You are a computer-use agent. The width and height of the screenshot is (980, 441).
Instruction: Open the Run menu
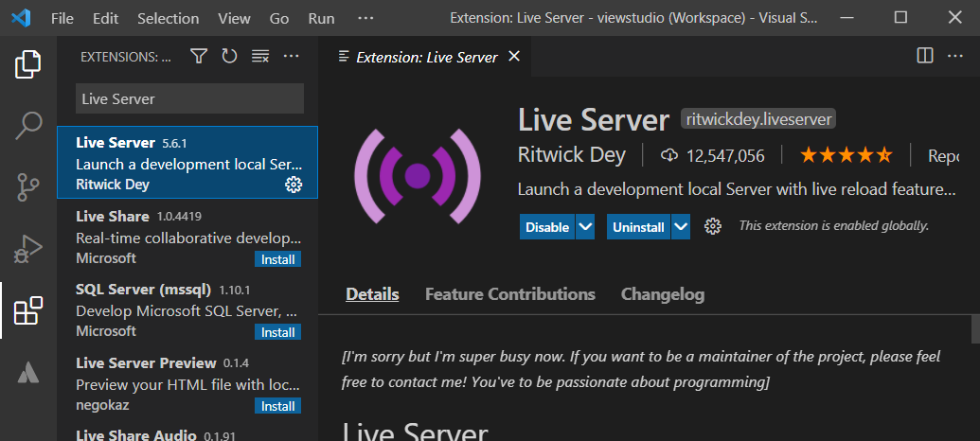click(x=321, y=19)
